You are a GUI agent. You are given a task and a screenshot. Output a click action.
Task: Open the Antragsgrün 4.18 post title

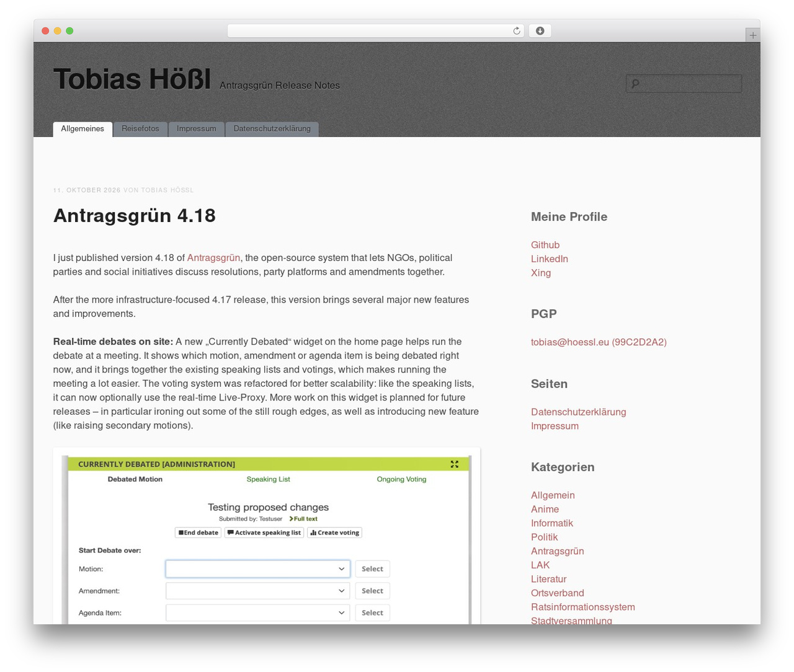tap(135, 215)
